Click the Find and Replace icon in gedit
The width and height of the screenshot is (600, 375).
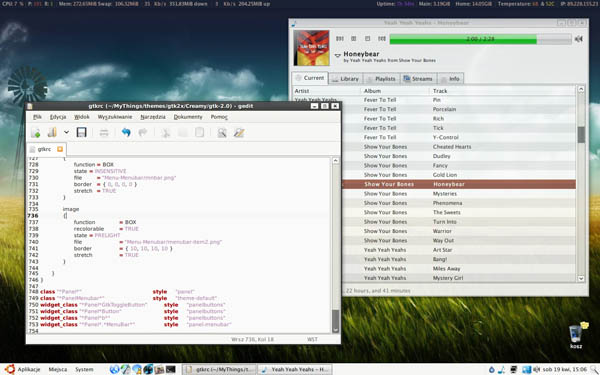tap(239, 133)
